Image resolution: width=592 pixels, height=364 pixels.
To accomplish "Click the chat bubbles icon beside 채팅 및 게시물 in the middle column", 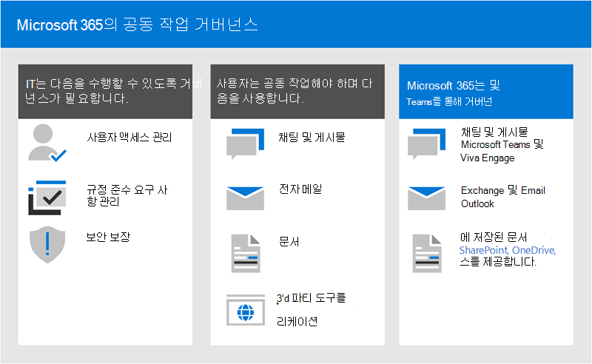I will tap(245, 144).
